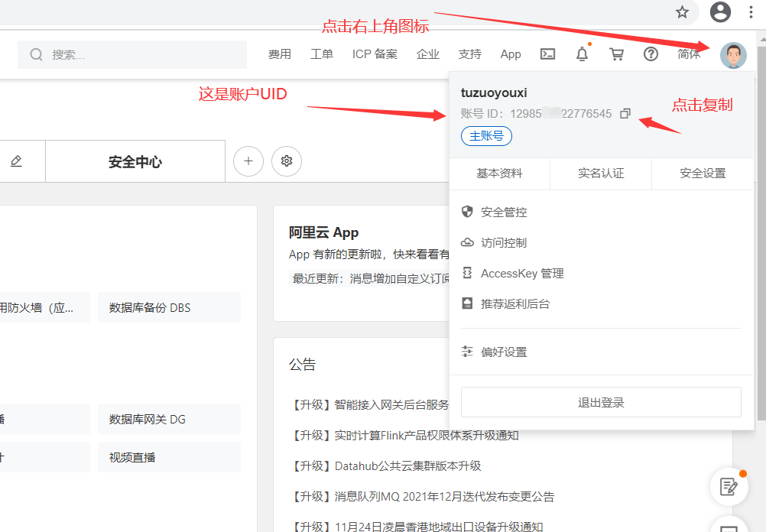766x532 pixels.
Task: Click the page vertical scrollbar
Action: [x=761, y=235]
